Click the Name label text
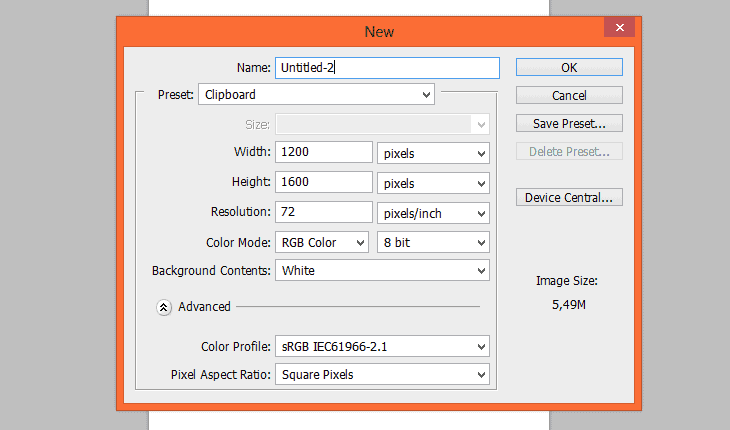 click(253, 68)
